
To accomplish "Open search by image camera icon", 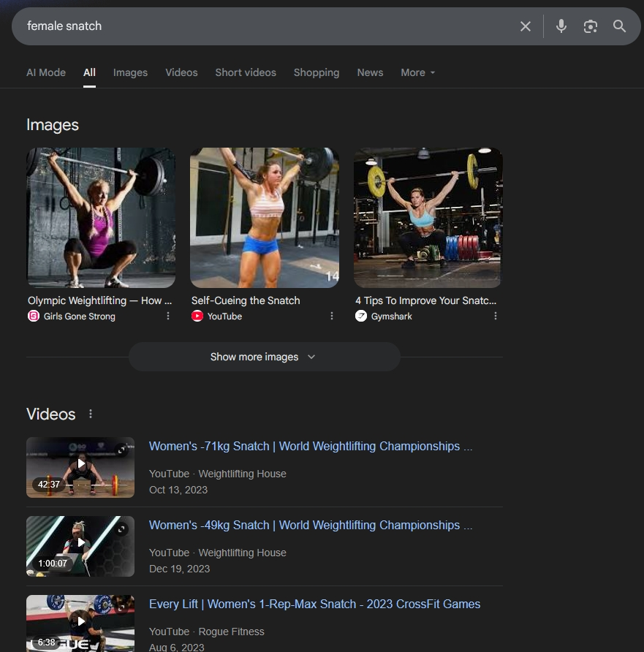I will pos(591,26).
